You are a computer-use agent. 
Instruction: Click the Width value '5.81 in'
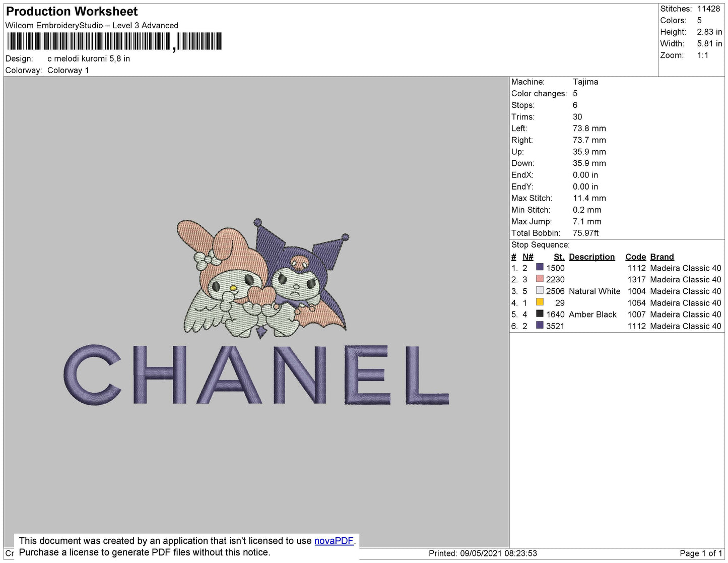pos(709,44)
